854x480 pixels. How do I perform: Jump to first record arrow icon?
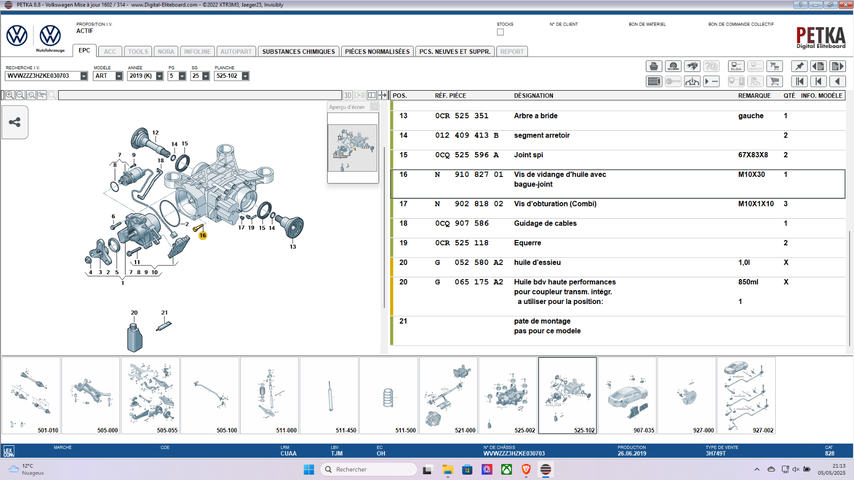[x=799, y=81]
